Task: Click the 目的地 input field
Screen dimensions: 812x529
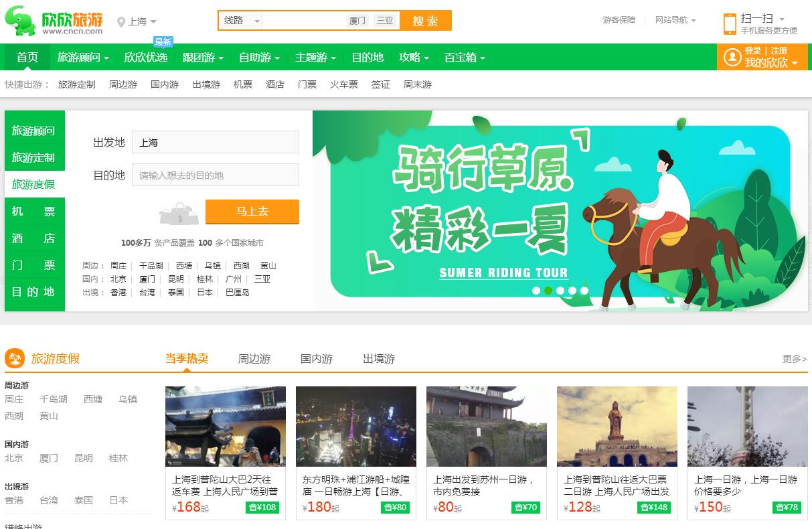Action: (215, 175)
